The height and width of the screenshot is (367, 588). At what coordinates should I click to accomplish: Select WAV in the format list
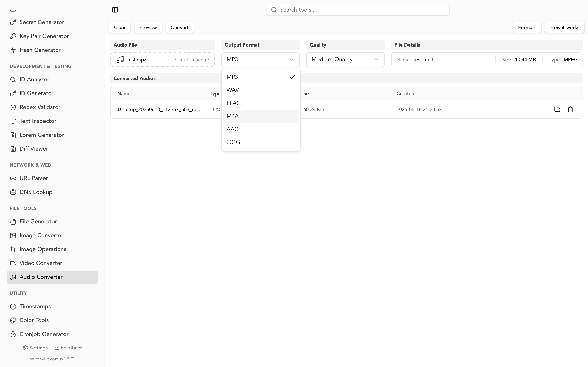pyautogui.click(x=261, y=90)
